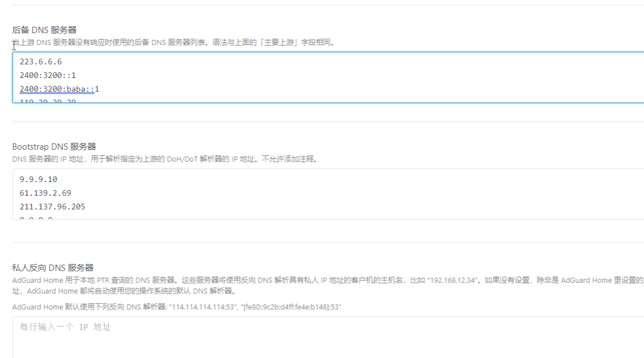Click the 每行输入一个 IP 地址 placeholder
The image size is (644, 358).
click(x=65, y=326)
